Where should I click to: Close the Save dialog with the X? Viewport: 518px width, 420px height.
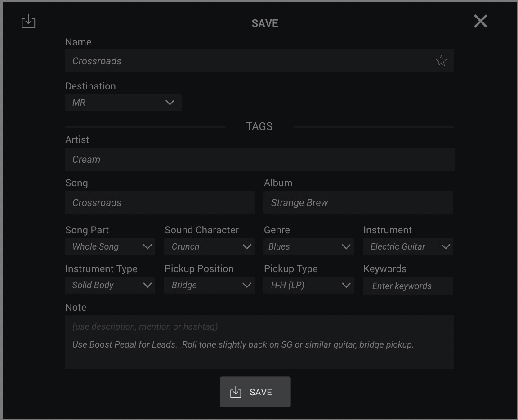(x=480, y=21)
